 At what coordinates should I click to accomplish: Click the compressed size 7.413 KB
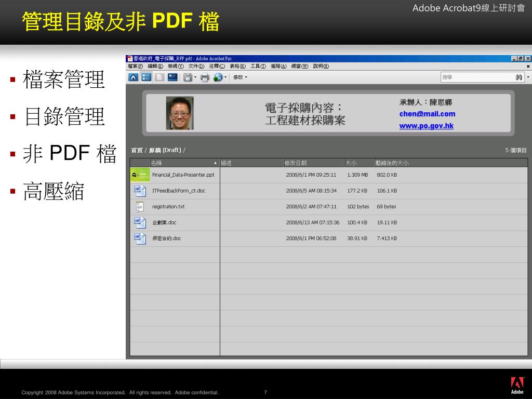pos(387,238)
